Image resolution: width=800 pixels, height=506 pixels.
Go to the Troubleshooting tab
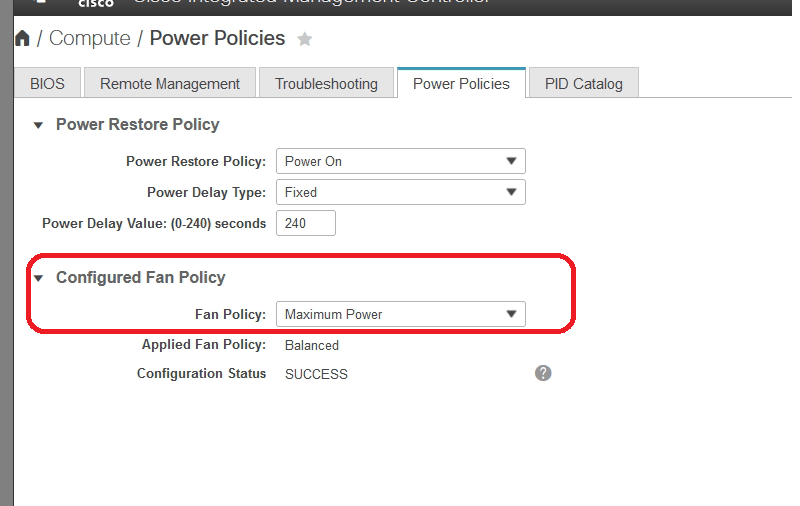326,83
